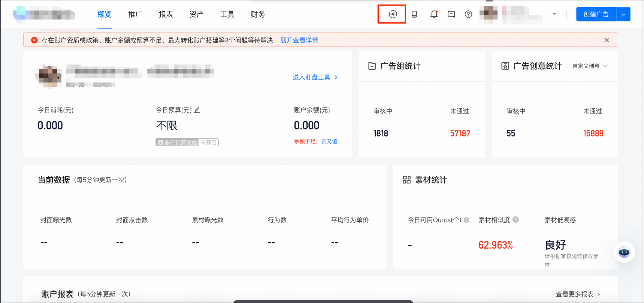Open the 自定义创意 dropdown
The image size is (644, 303).
[590, 66]
